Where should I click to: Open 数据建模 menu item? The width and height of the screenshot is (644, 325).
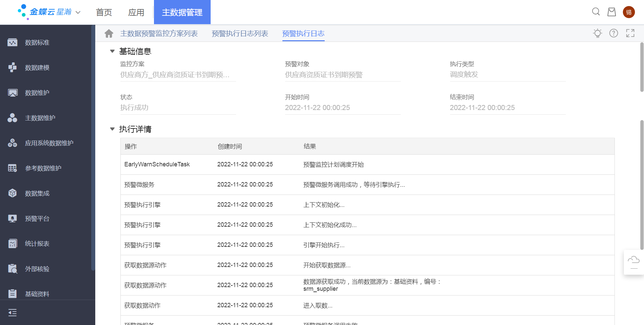pos(37,68)
